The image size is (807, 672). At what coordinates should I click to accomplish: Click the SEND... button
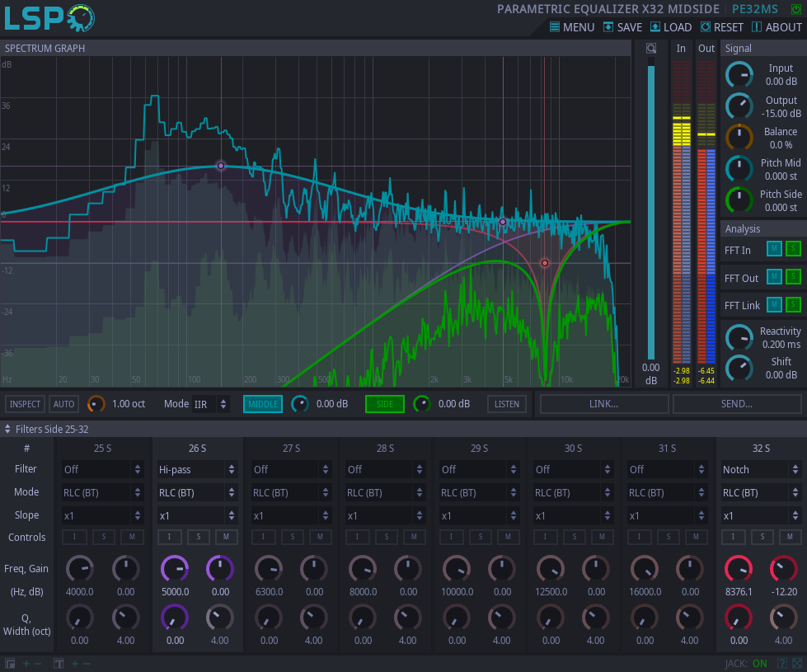point(737,404)
